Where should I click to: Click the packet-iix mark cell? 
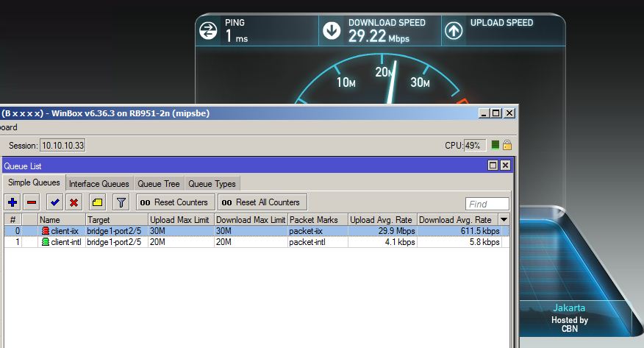click(318, 231)
